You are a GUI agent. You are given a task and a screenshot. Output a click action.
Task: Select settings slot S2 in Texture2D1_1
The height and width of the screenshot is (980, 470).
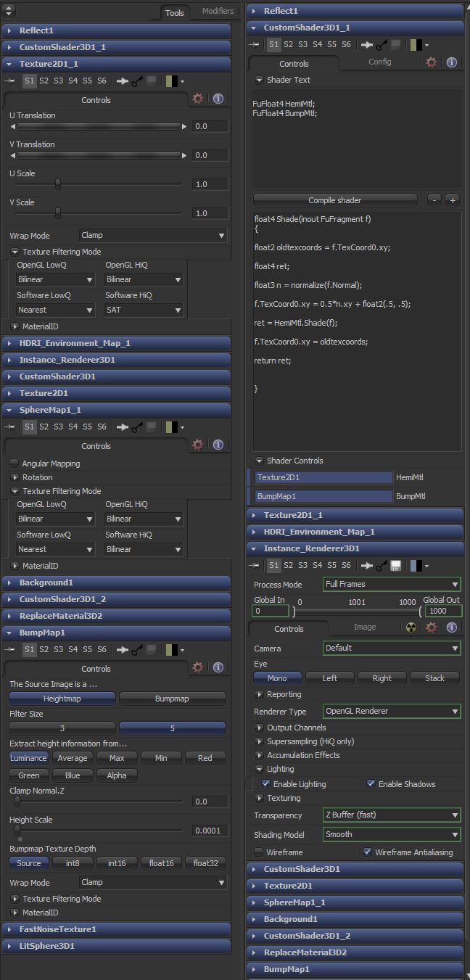(44, 81)
